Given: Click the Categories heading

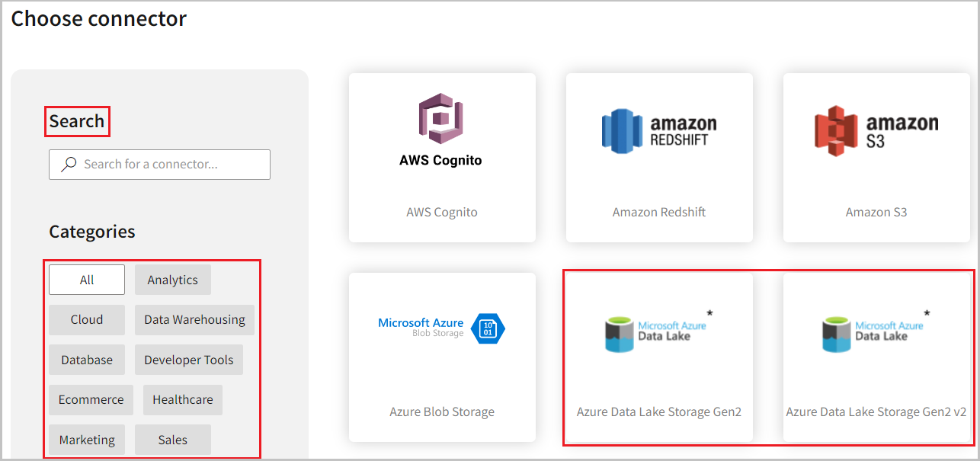Looking at the screenshot, I should [92, 232].
